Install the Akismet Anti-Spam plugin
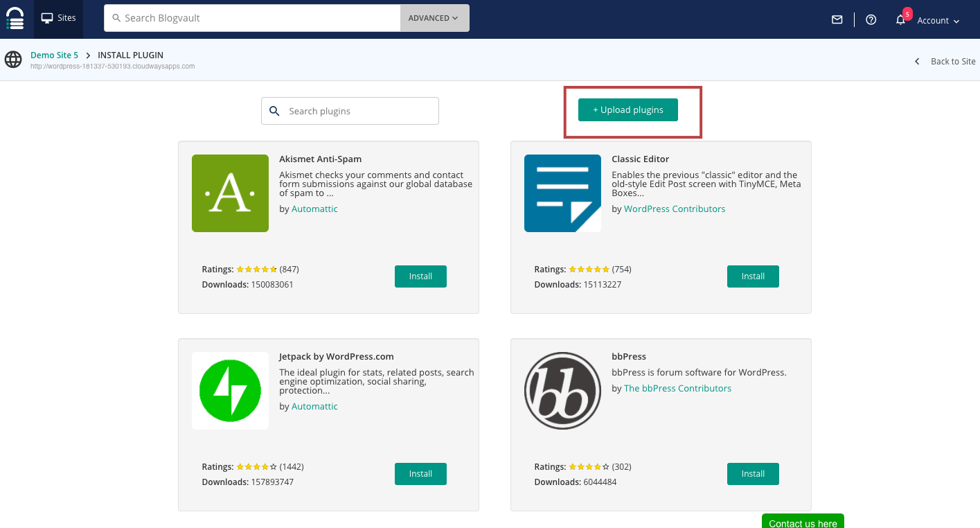This screenshot has width=980, height=528. click(420, 276)
